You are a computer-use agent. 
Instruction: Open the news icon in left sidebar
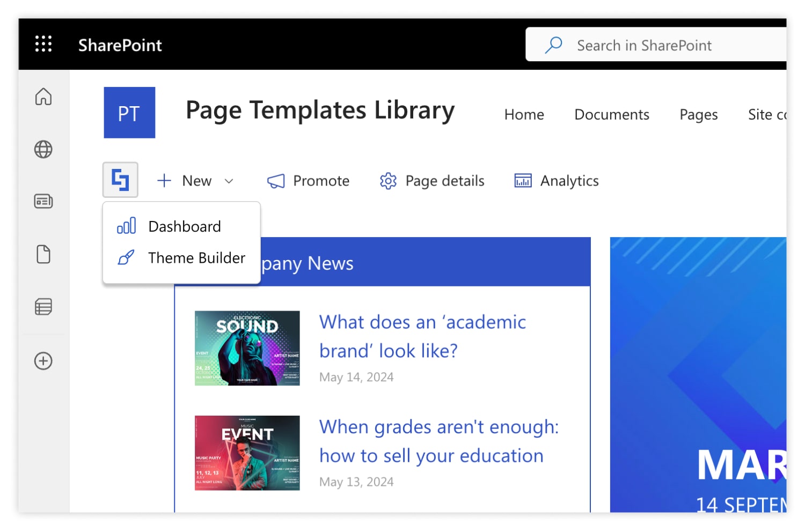[x=43, y=201]
